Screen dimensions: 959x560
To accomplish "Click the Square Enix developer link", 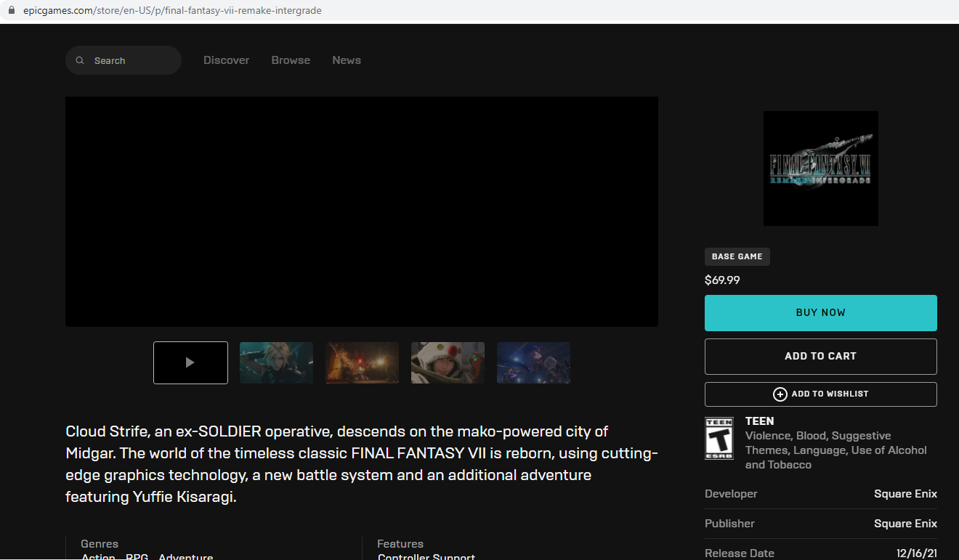I will click(905, 494).
